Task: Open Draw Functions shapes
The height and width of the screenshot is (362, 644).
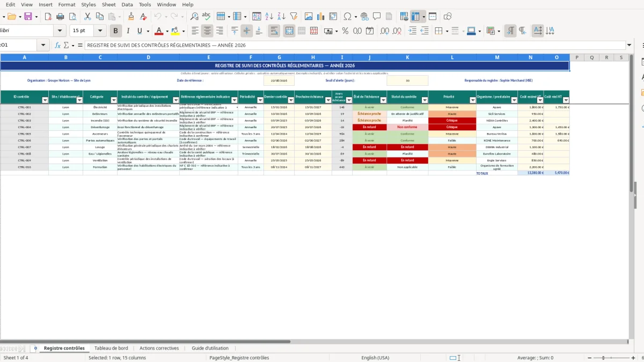Action: click(448, 17)
